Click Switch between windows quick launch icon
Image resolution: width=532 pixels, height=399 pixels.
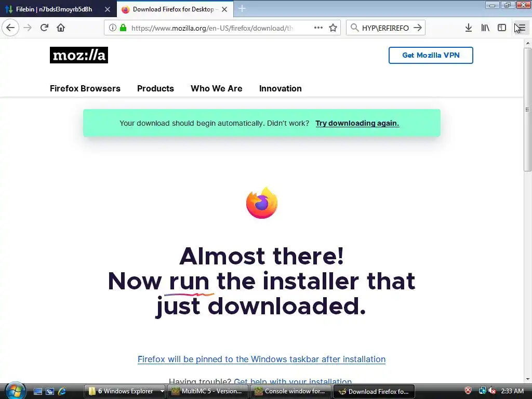tap(50, 391)
